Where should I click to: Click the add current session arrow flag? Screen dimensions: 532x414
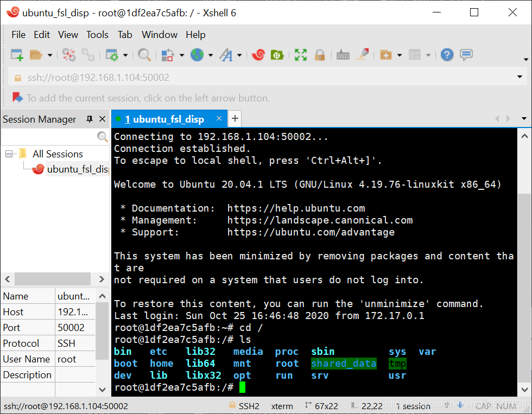click(17, 98)
